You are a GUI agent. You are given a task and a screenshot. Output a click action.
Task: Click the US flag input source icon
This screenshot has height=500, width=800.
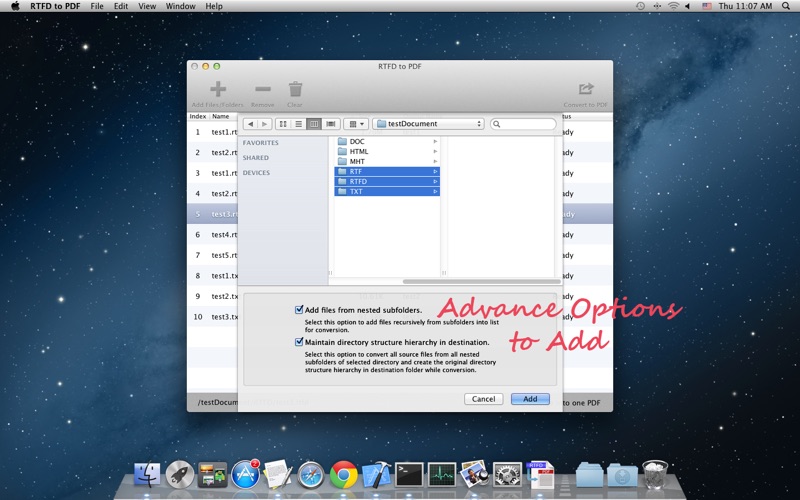pyautogui.click(x=707, y=6)
